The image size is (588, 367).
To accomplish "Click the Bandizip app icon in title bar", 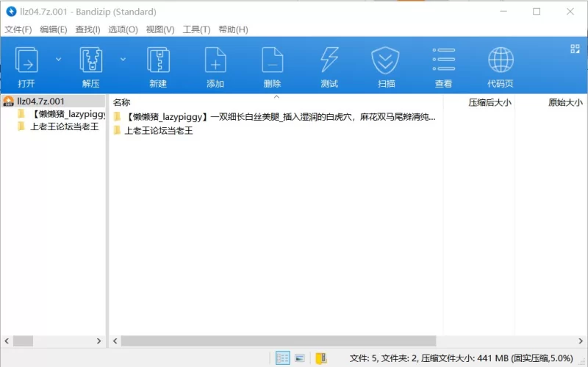I will coord(11,12).
